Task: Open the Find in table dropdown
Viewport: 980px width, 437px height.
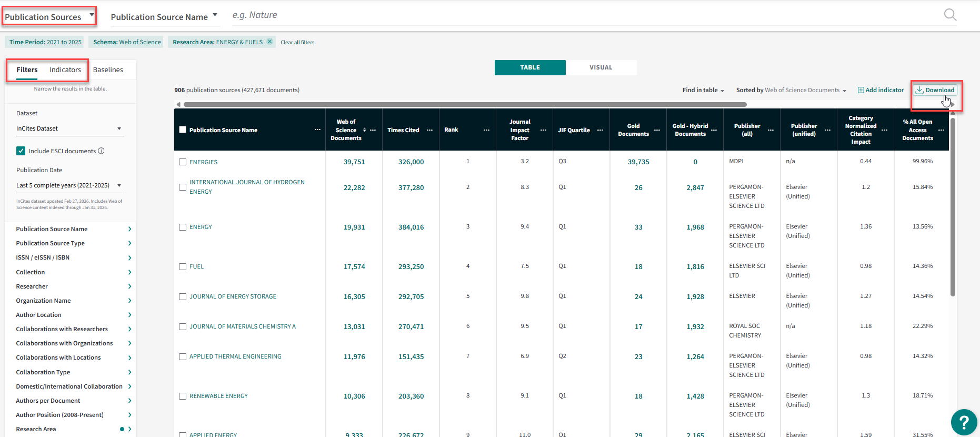Action: (x=703, y=90)
